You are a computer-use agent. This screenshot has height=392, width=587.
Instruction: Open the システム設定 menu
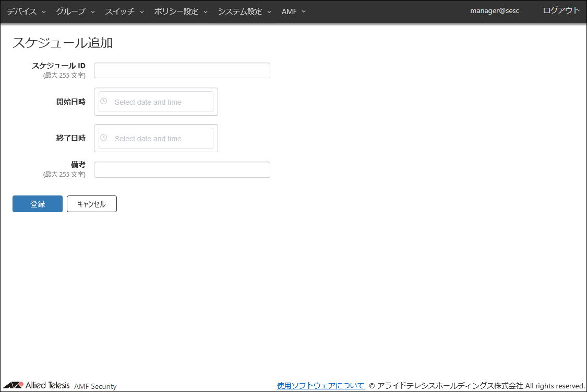[244, 11]
